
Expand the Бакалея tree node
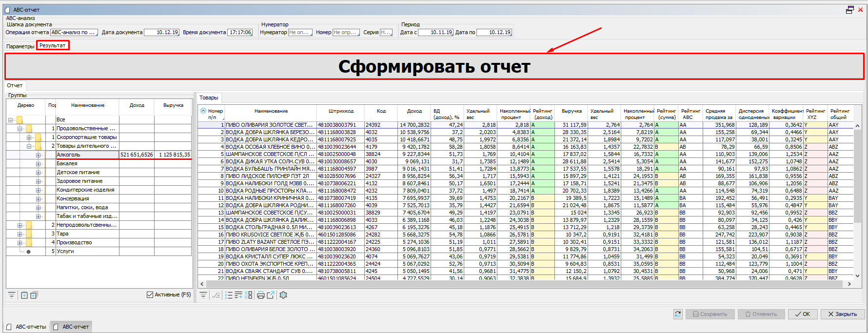coord(38,164)
